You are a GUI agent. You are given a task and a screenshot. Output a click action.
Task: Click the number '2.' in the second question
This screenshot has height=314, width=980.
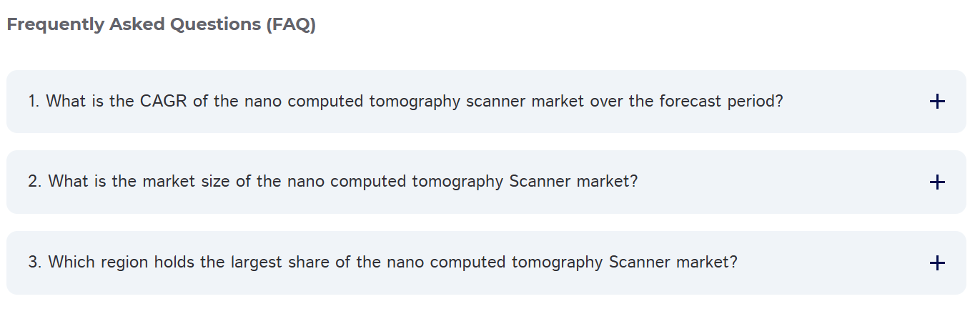(x=35, y=182)
